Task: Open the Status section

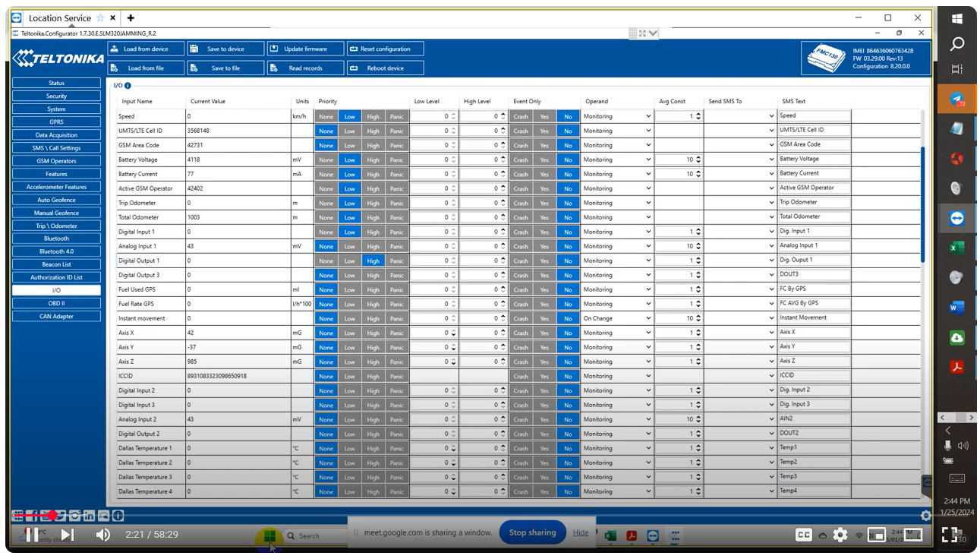Action: 56,83
